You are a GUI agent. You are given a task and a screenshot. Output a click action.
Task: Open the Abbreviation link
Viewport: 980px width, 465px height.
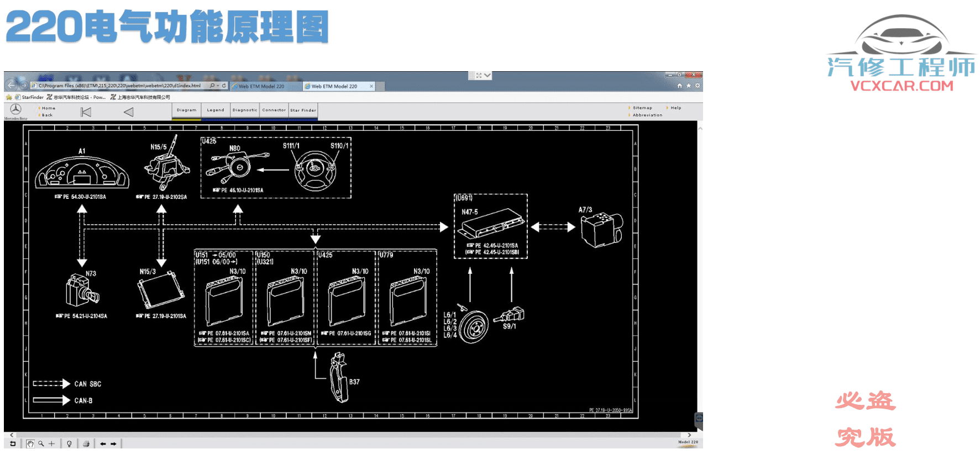[647, 115]
